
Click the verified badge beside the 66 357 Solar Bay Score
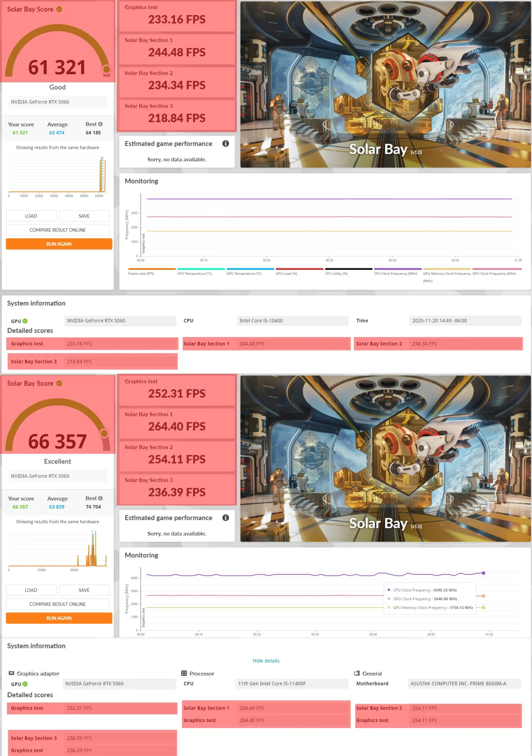click(59, 384)
